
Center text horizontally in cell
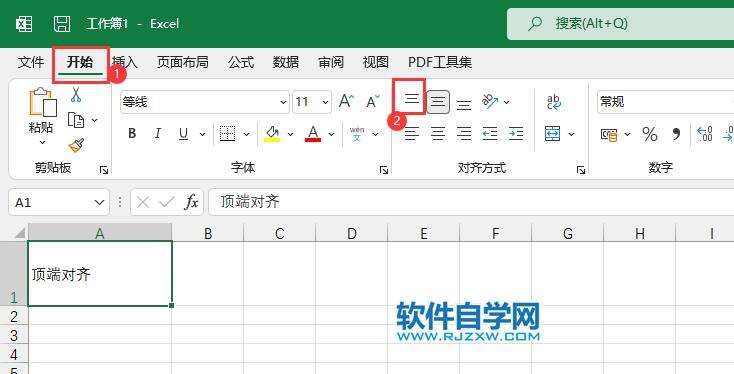pyautogui.click(x=438, y=134)
